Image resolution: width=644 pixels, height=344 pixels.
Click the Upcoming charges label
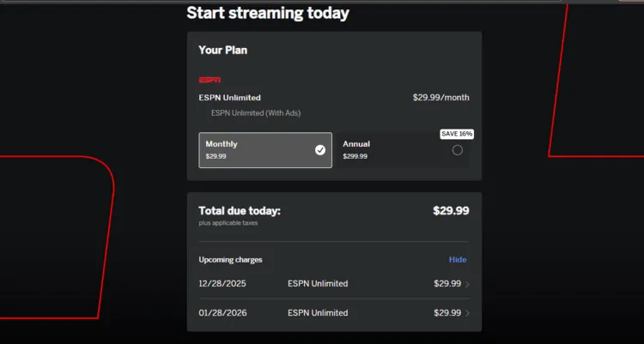coord(230,259)
